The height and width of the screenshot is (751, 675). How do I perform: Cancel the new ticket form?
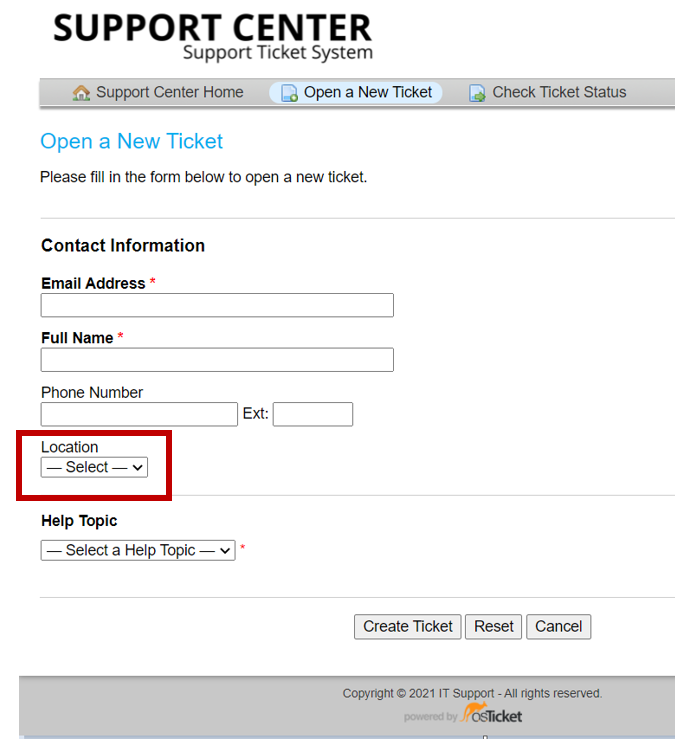click(558, 626)
